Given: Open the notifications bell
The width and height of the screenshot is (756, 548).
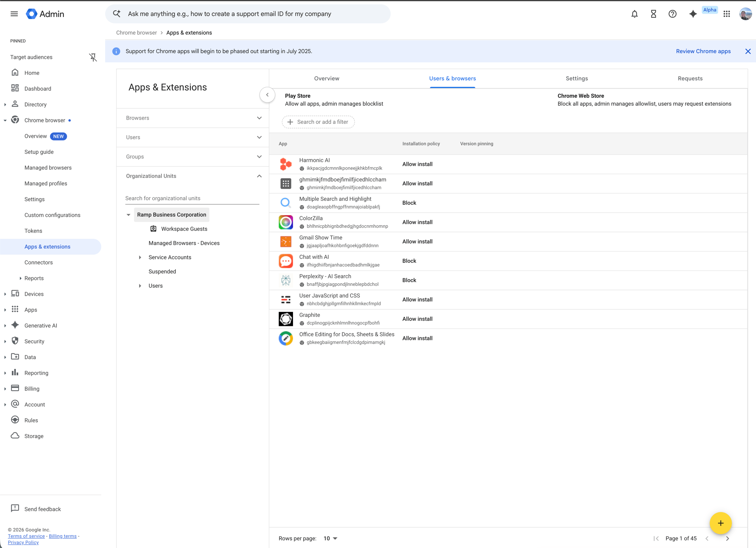Looking at the screenshot, I should click(x=634, y=14).
